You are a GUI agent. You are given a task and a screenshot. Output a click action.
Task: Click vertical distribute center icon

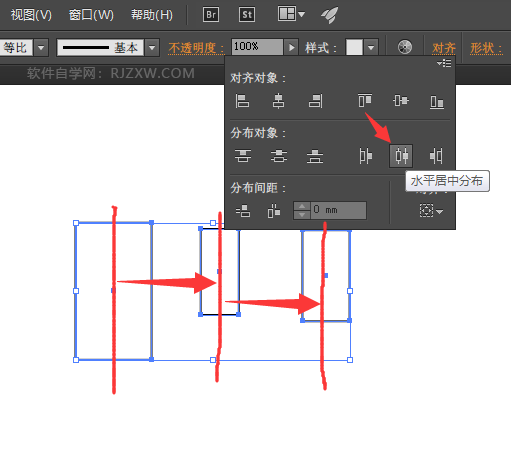pyautogui.click(x=279, y=156)
